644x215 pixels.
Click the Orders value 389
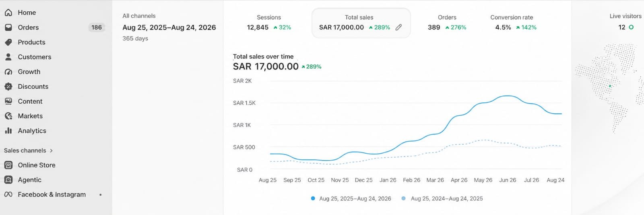434,27
